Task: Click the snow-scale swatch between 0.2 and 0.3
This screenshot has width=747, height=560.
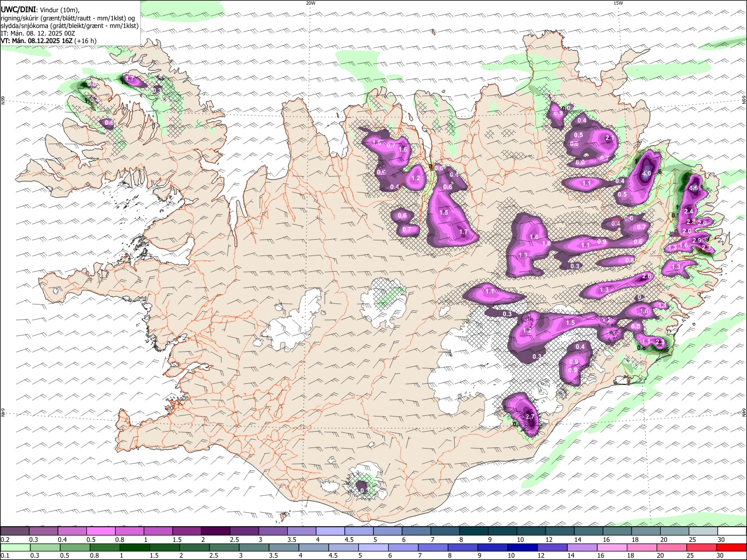Action: [x=15, y=531]
